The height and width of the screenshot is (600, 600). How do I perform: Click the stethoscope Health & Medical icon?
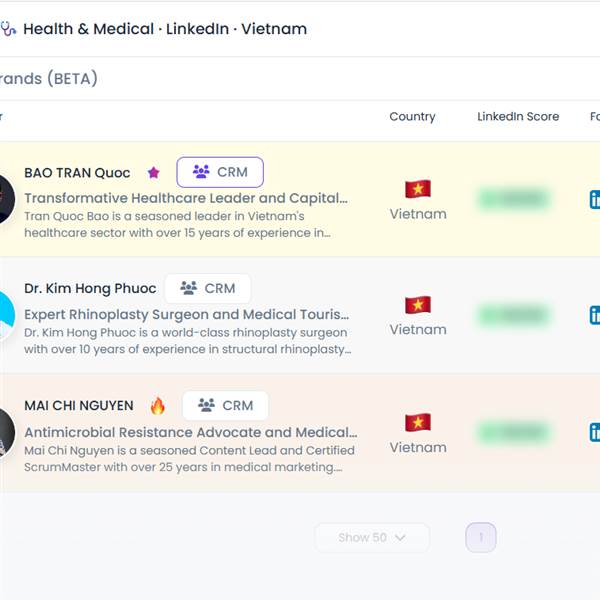click(x=8, y=29)
